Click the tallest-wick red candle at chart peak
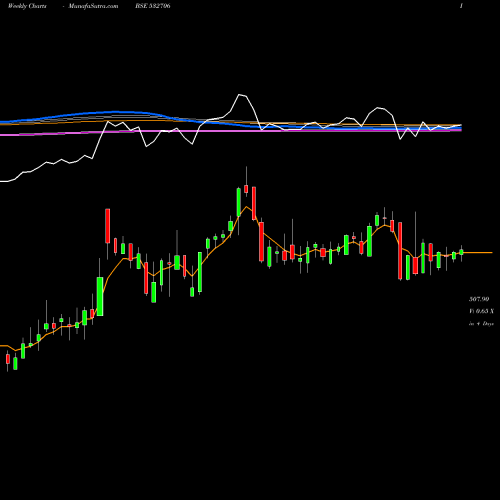The height and width of the screenshot is (500, 500). click(x=246, y=189)
